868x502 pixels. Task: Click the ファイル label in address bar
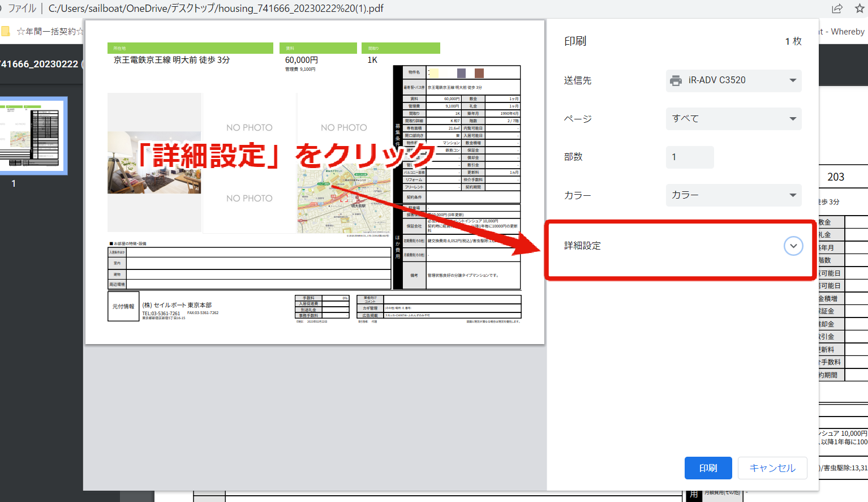22,8
